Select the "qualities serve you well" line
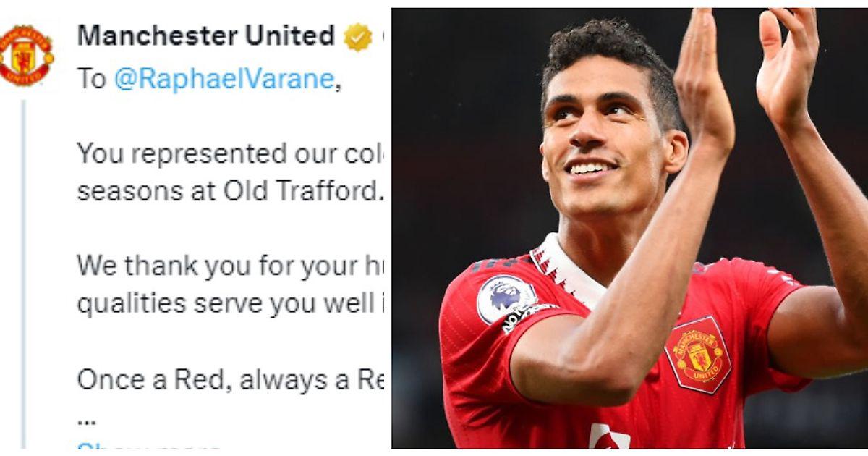The height and width of the screenshot is (456, 868). (x=230, y=304)
